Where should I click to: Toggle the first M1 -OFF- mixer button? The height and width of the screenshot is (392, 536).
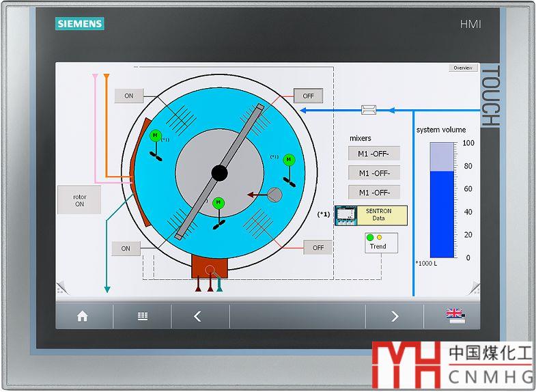(373, 154)
